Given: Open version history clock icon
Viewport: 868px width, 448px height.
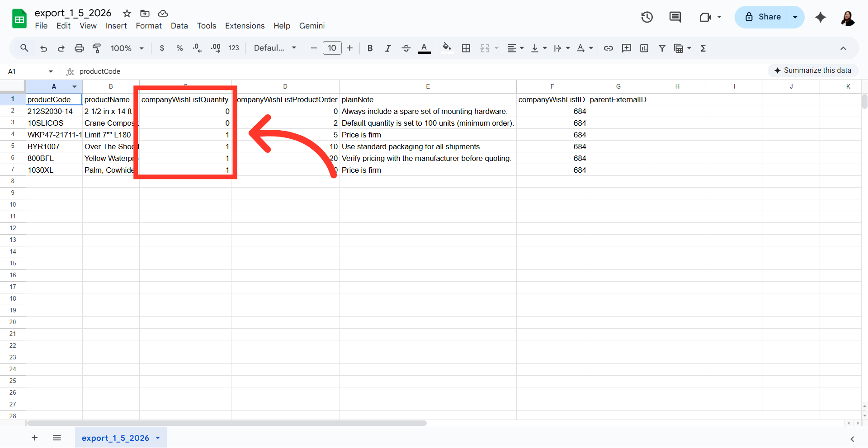Looking at the screenshot, I should [x=647, y=17].
